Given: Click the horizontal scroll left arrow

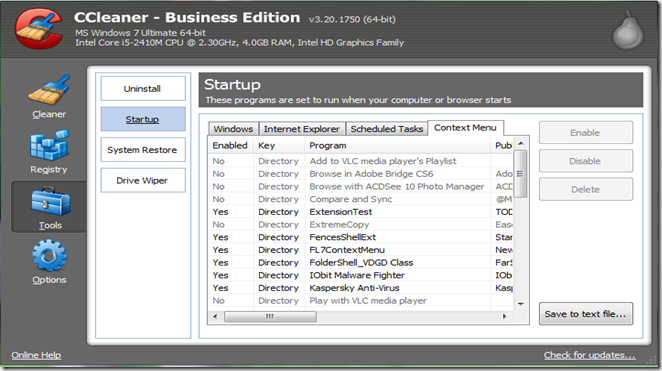Looking at the screenshot, I should click(215, 316).
